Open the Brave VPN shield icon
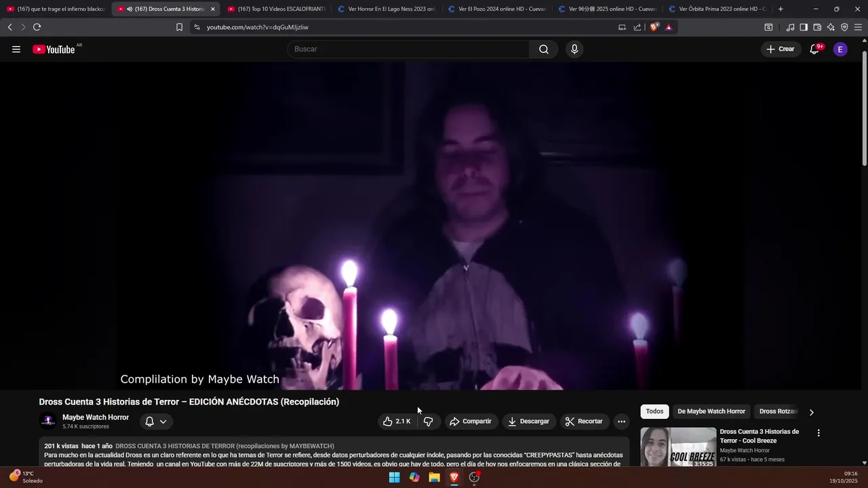The width and height of the screenshot is (868, 488). (x=844, y=27)
